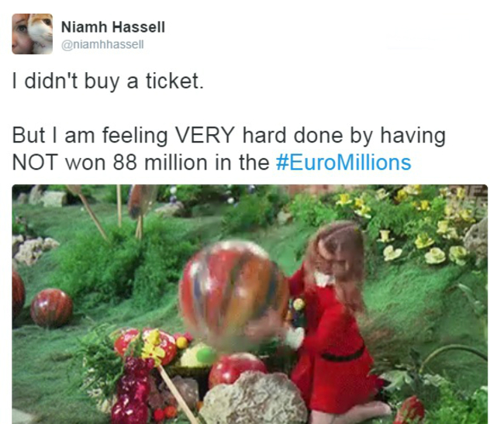This screenshot has width=504, height=424.
Task: Select the text "I didn't buy a ticket."
Action: [108, 81]
